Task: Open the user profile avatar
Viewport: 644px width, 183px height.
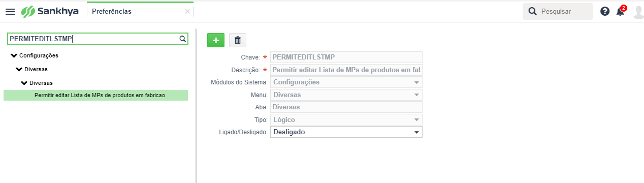Action: tap(638, 11)
